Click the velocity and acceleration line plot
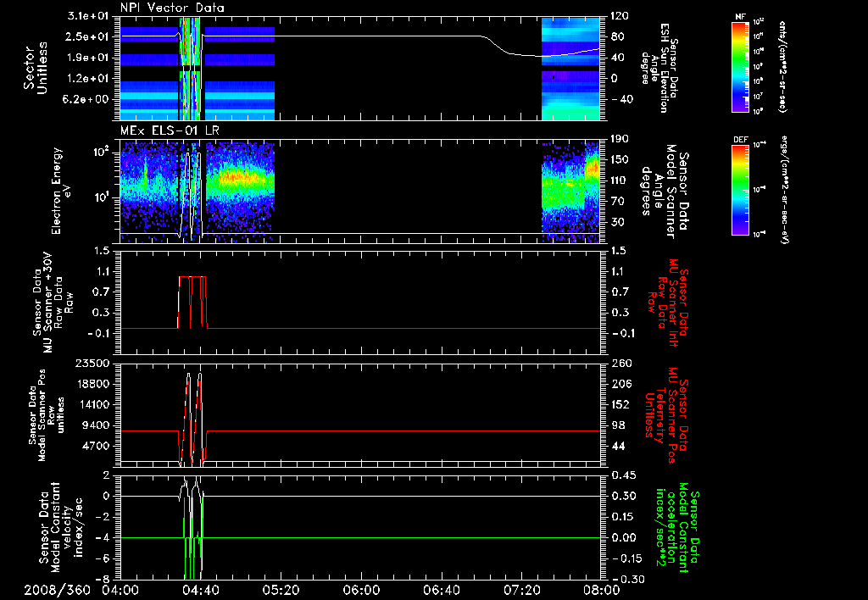This screenshot has width=868, height=600. 360,527
